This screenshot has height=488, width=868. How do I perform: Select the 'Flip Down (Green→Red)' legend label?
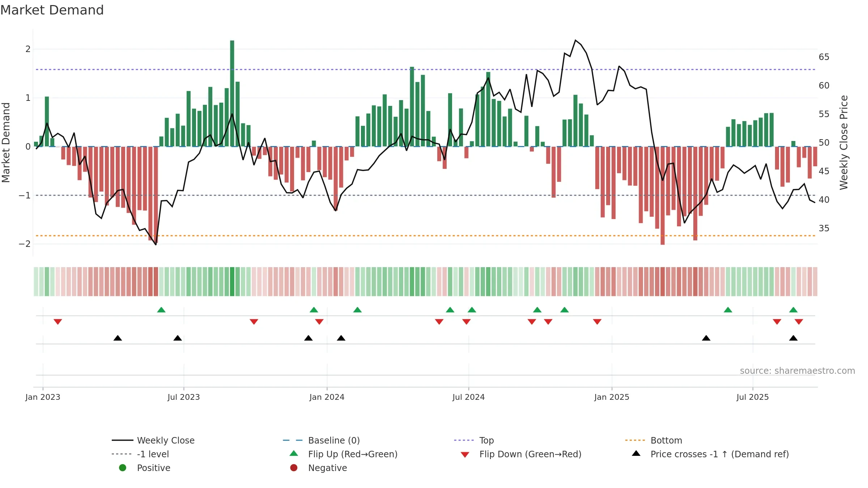(x=530, y=454)
